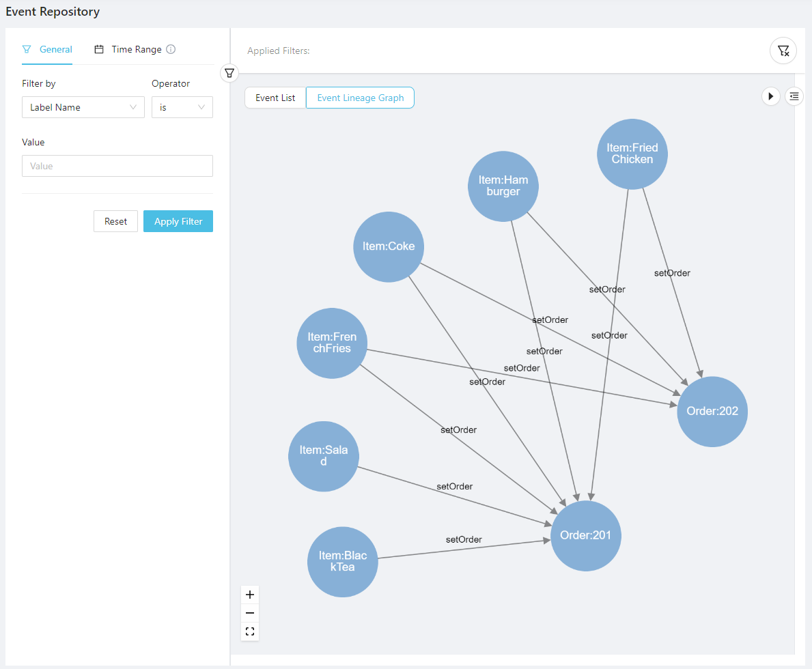Select the Order:201 node
This screenshot has height=669, width=812.
585,536
